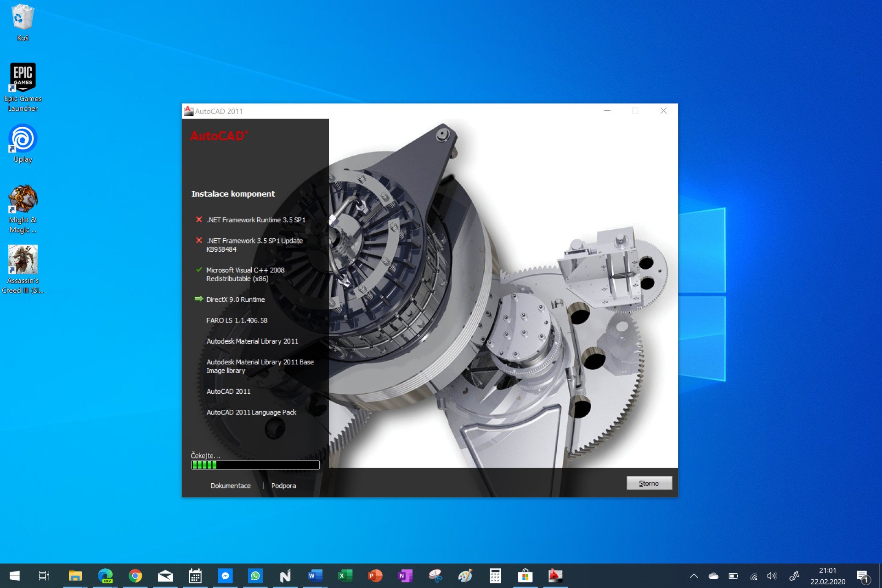Open the Calendar app from taskbar

coord(195,576)
